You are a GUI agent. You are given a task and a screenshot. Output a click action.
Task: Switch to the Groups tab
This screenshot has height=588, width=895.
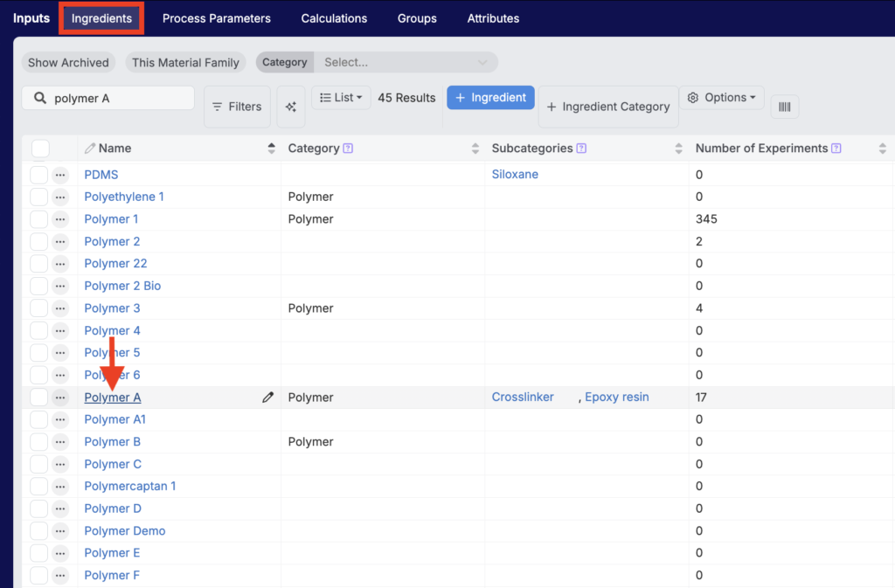coord(417,18)
